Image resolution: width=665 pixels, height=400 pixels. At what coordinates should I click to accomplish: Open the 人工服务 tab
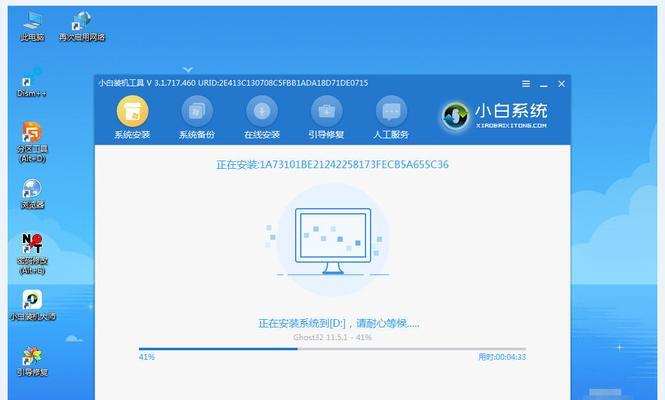pyautogui.click(x=391, y=117)
